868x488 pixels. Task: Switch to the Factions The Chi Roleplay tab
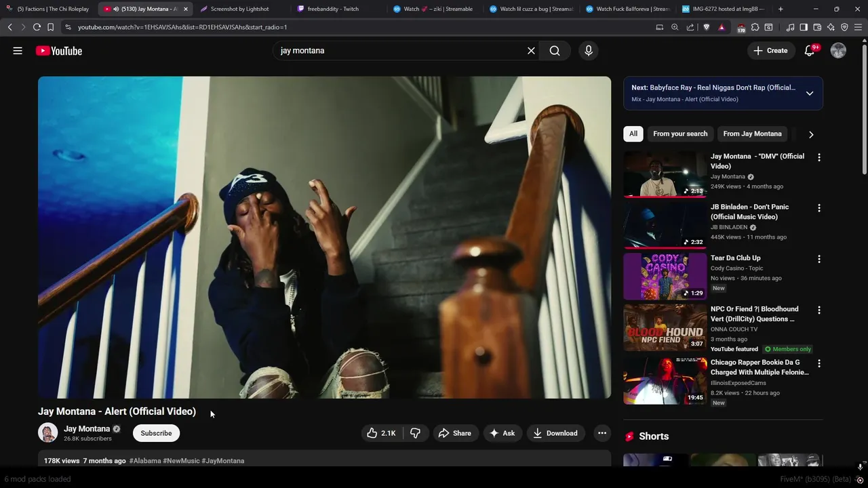pos(47,9)
